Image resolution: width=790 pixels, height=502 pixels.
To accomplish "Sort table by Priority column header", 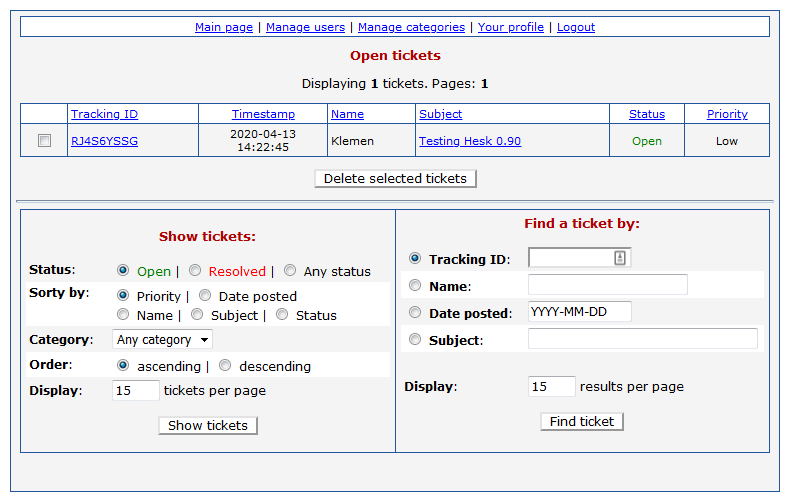I will coord(727,114).
